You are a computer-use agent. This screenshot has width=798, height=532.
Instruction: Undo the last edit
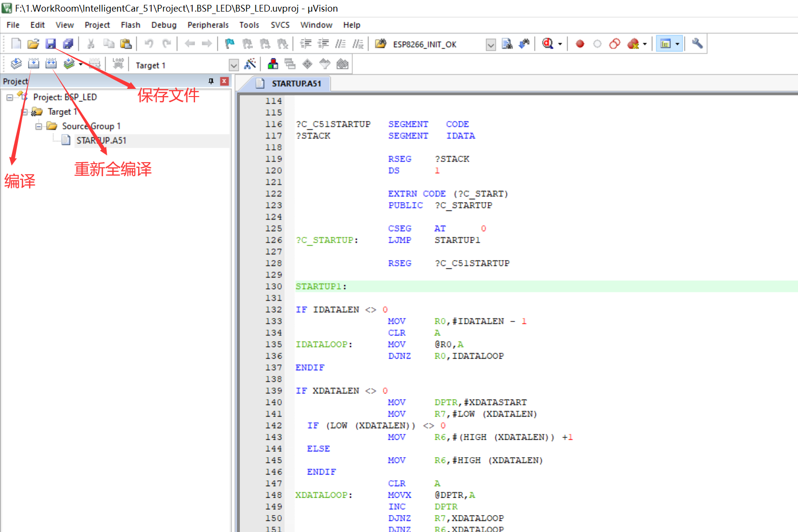pyautogui.click(x=149, y=44)
